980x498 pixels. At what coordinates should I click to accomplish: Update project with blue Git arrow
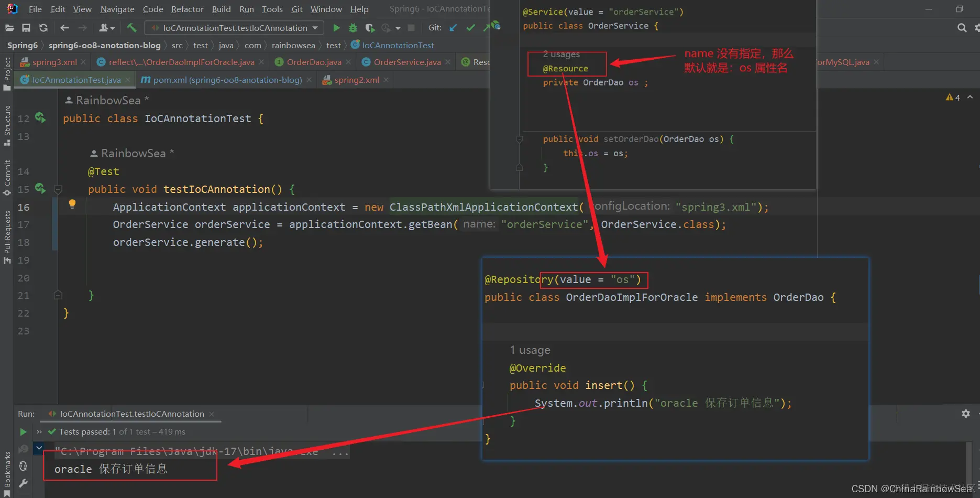453,28
